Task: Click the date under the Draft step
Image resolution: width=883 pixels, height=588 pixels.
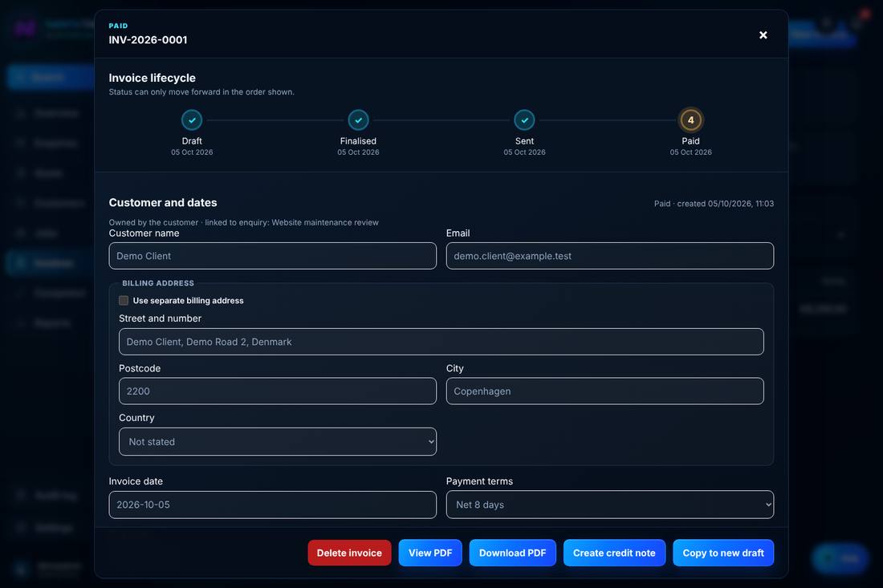Action: [x=192, y=152]
